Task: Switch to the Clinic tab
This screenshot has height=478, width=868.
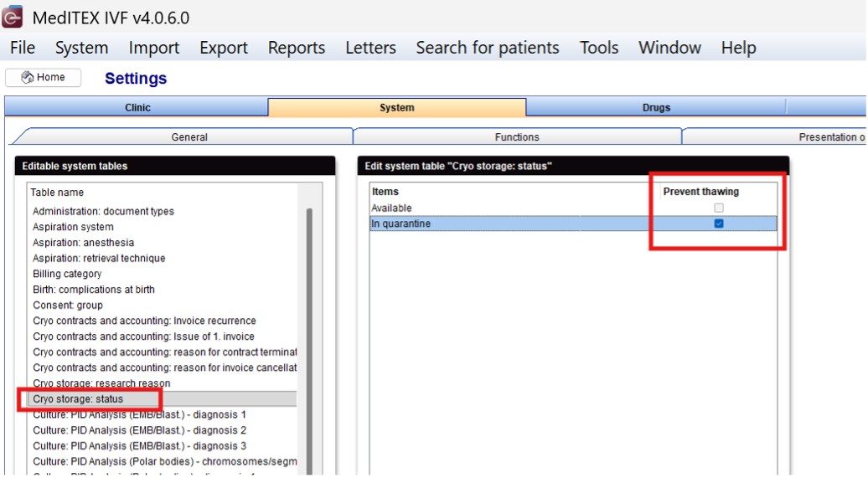Action: pyautogui.click(x=137, y=107)
